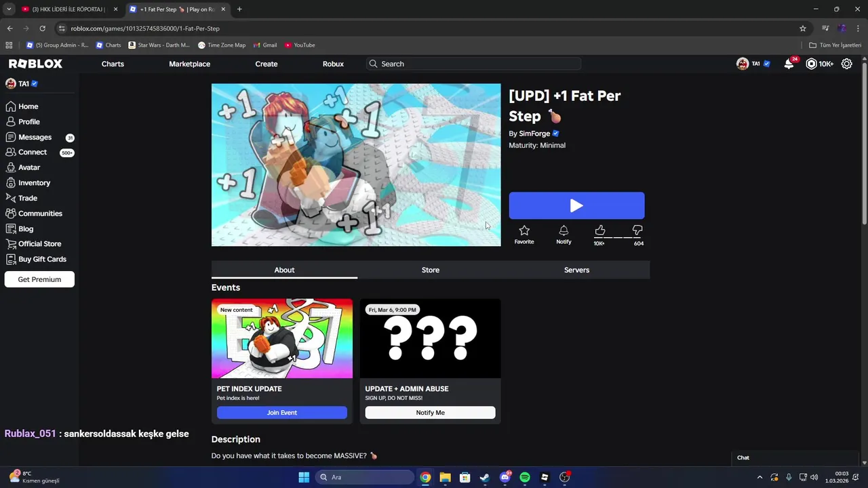Open the Gmail bookmark
This screenshot has height=488, width=868.
tap(265, 45)
